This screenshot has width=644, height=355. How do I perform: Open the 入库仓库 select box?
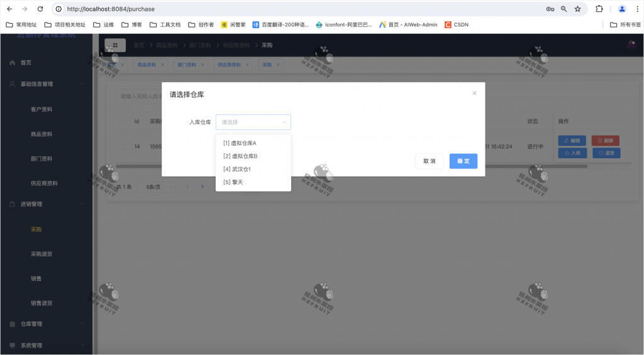pos(253,122)
